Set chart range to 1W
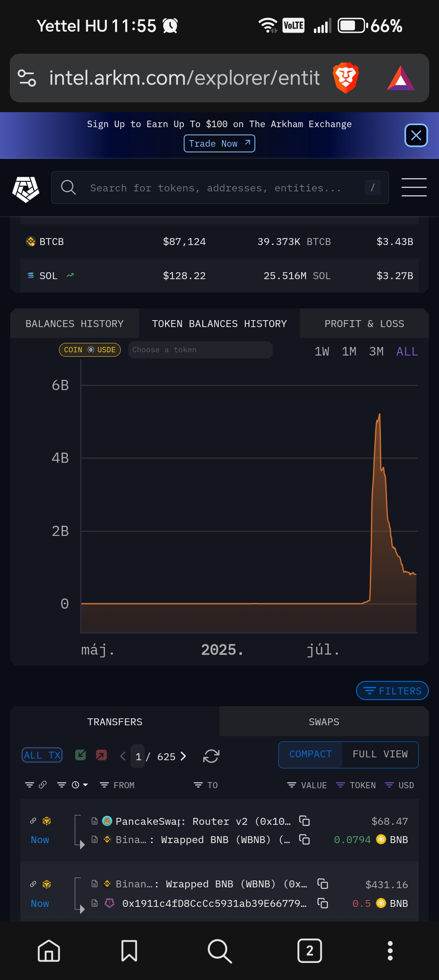This screenshot has height=980, width=439. click(322, 351)
